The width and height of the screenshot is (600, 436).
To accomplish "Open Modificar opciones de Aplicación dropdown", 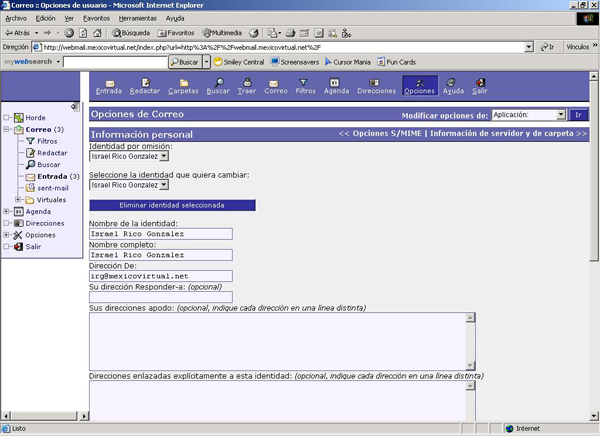I will coord(561,114).
